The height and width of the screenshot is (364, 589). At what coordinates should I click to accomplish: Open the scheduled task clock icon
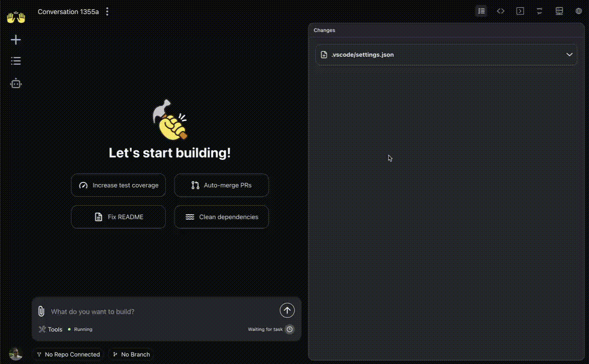[x=289, y=329]
